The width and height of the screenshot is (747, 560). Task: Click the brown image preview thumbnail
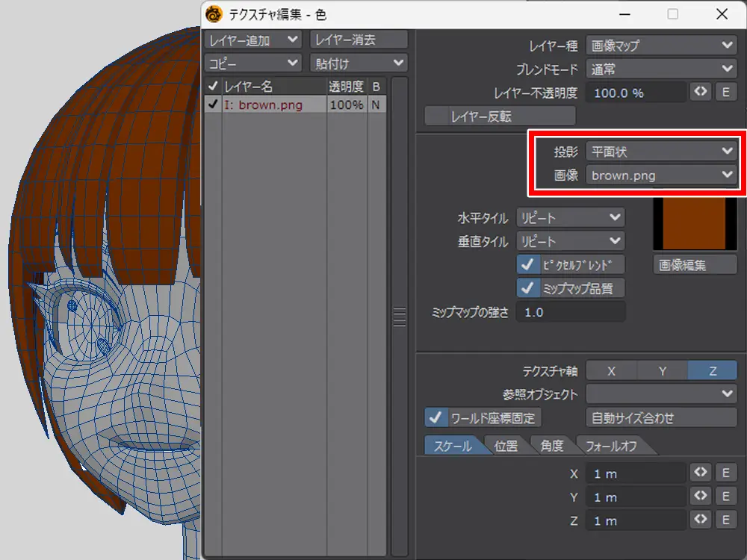(x=690, y=224)
